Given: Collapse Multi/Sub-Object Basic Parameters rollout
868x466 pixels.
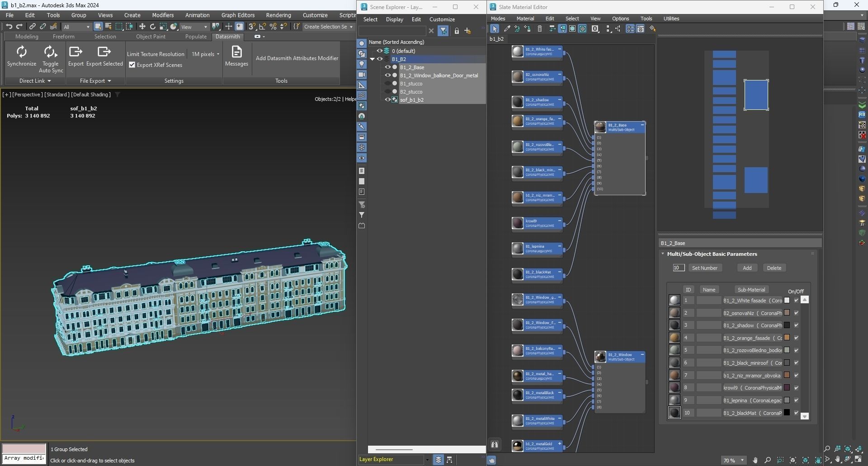Looking at the screenshot, I should point(663,254).
